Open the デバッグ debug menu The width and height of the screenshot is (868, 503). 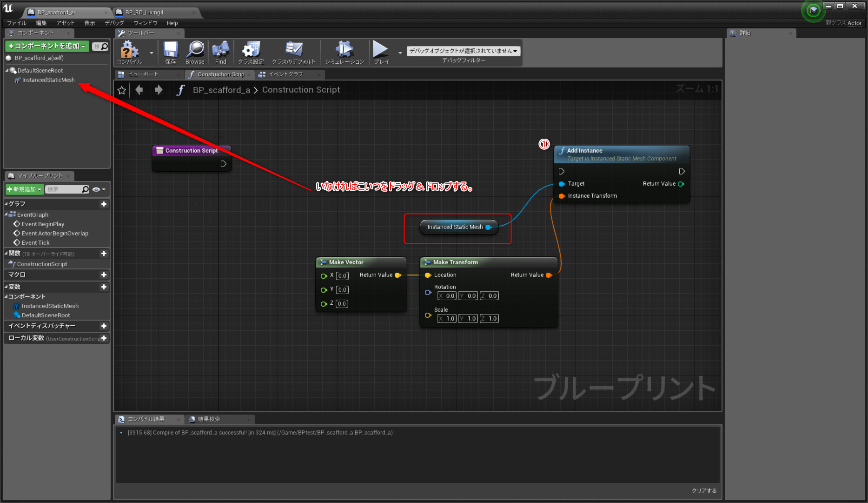tap(114, 23)
